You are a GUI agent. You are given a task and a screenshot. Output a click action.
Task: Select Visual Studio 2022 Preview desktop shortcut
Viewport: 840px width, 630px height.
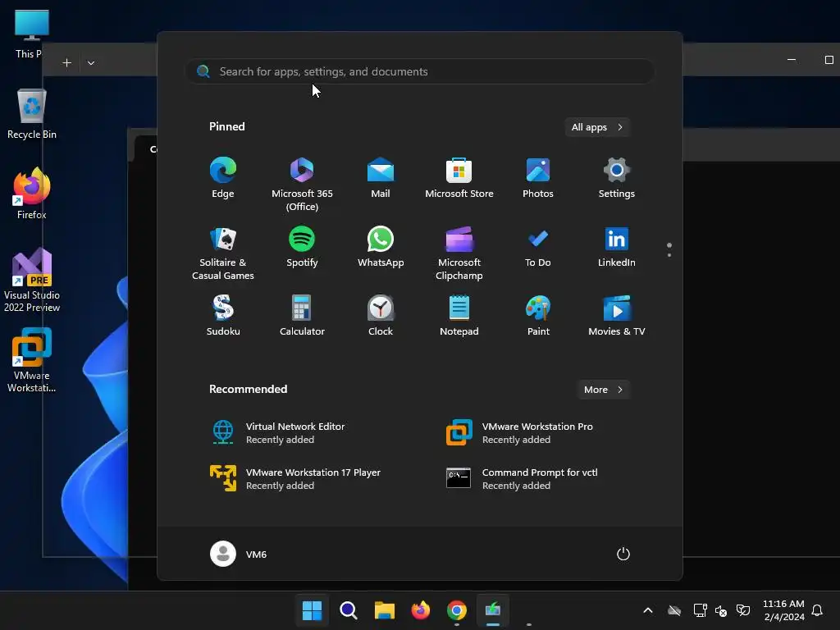(x=32, y=281)
